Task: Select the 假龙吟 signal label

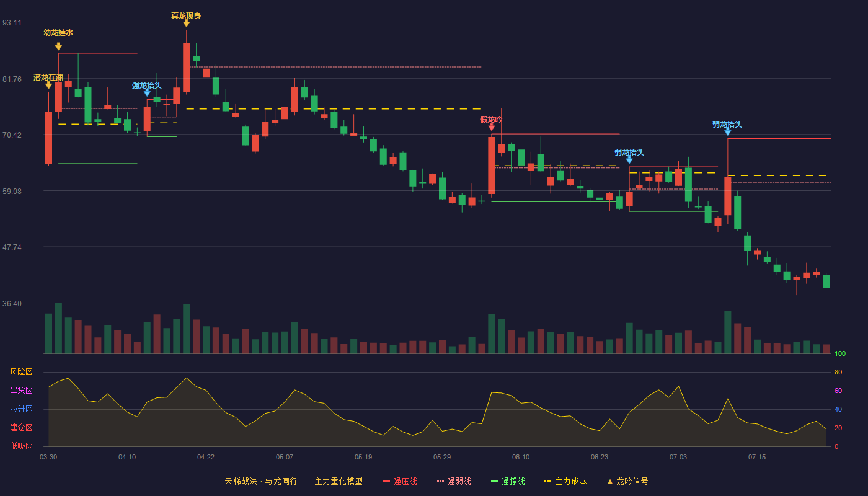Action: 491,119
